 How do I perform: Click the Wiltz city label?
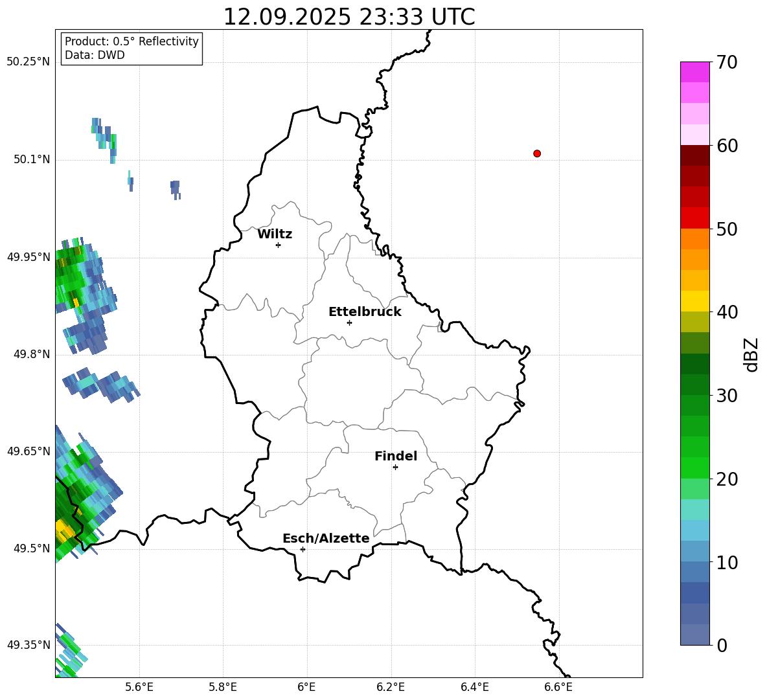pyautogui.click(x=275, y=234)
